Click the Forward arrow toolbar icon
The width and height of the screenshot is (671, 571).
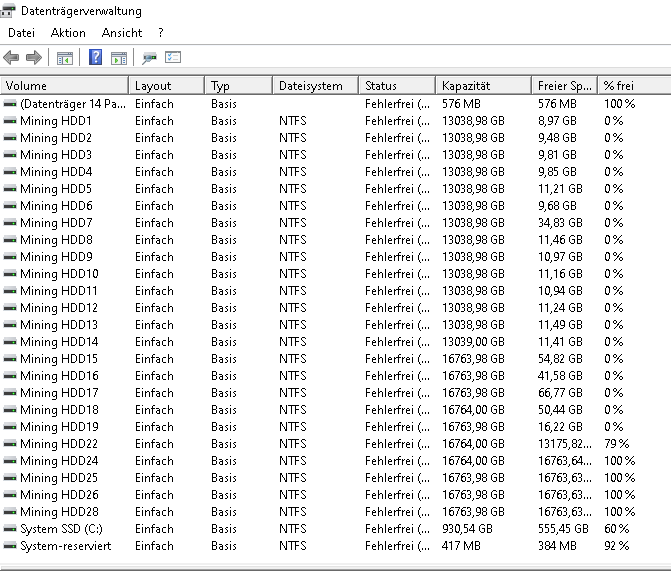[x=34, y=57]
